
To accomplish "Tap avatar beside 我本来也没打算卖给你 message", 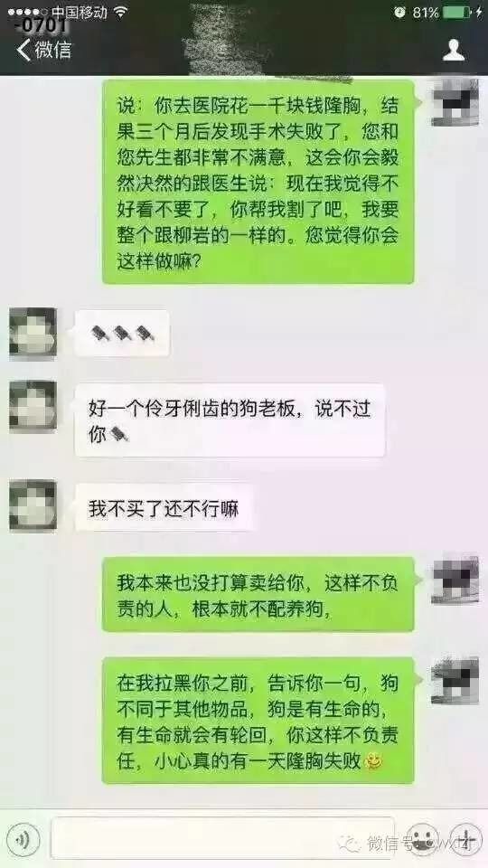I will click(455, 580).
